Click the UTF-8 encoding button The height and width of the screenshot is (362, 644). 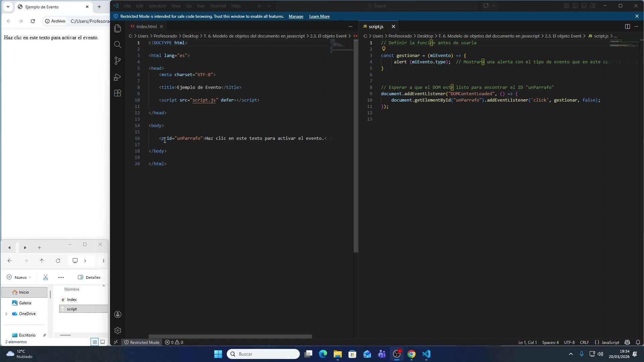[x=569, y=342]
